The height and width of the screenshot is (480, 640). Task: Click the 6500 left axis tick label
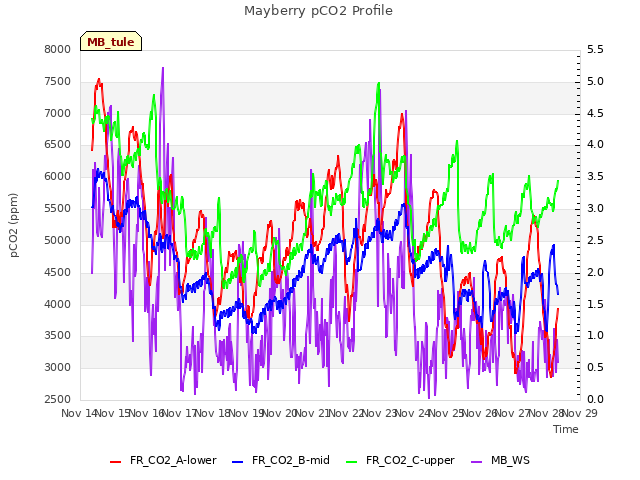(x=58, y=144)
